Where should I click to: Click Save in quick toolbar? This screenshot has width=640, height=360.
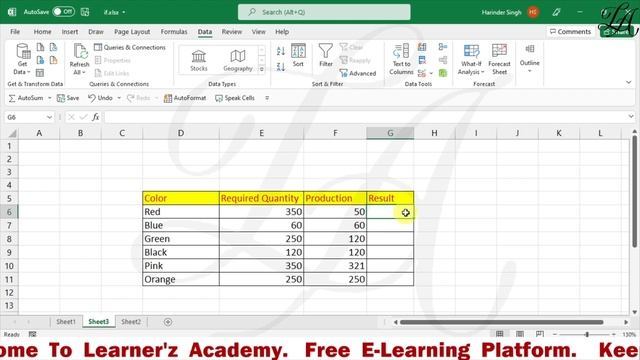(68, 98)
